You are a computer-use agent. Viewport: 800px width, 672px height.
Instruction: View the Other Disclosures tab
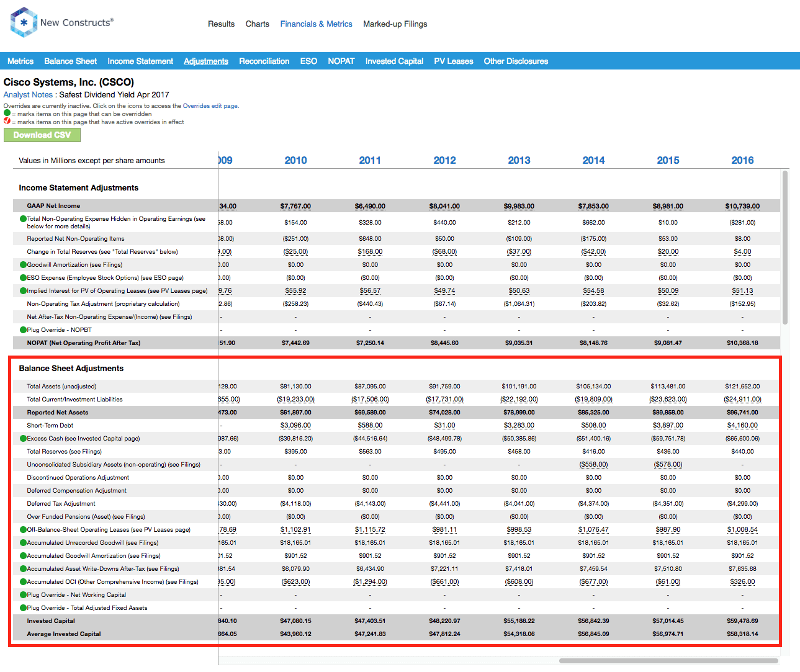click(x=516, y=61)
